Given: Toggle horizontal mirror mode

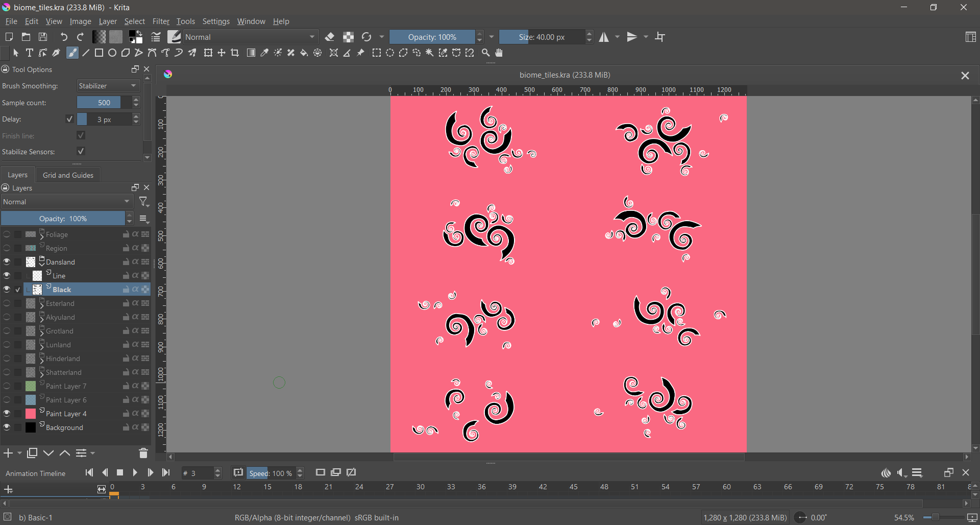Looking at the screenshot, I should tap(604, 37).
